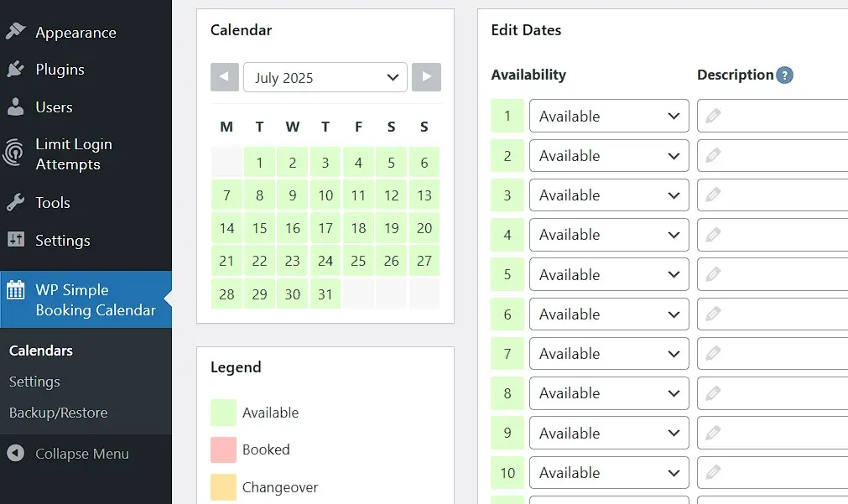Select July 15 on the calendar
The width and height of the screenshot is (848, 504).
click(x=259, y=227)
